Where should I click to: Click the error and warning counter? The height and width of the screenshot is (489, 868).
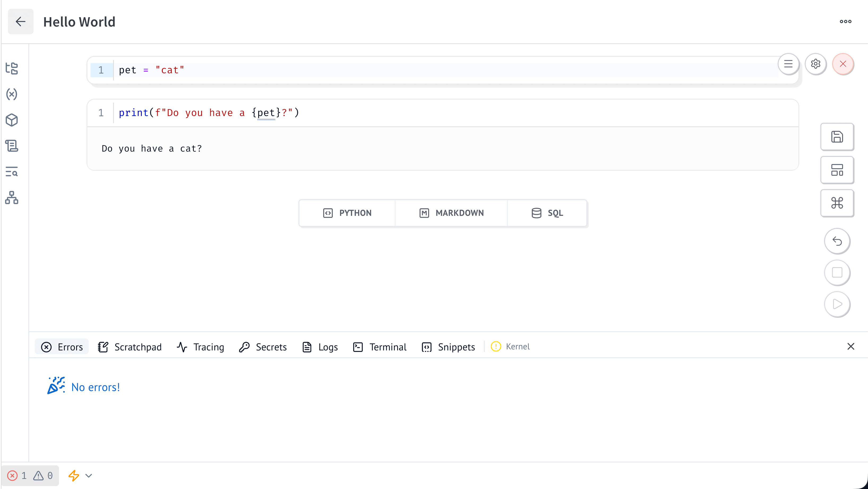(x=30, y=475)
